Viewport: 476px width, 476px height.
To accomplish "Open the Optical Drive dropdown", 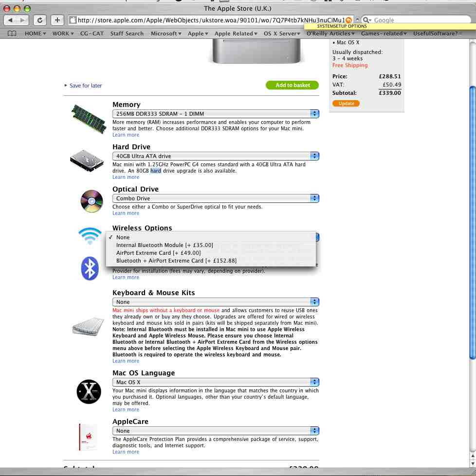I will coord(216,198).
